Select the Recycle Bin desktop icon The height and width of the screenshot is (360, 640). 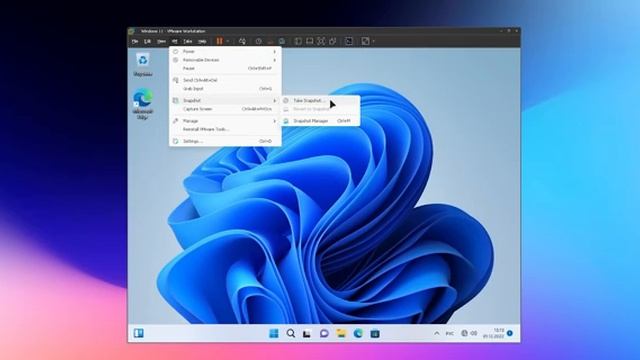pos(143,65)
